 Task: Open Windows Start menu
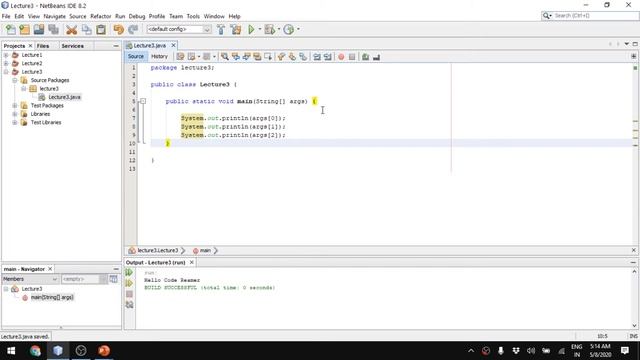point(11,351)
